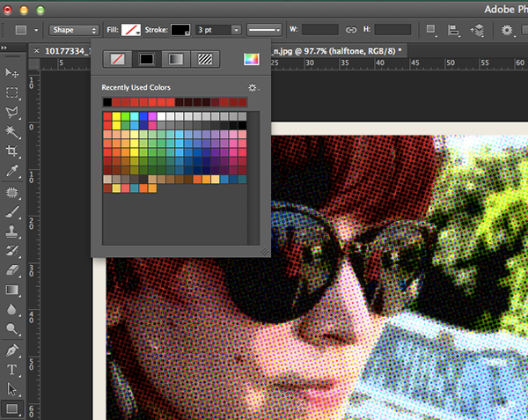Select the Brush tool

(x=12, y=211)
